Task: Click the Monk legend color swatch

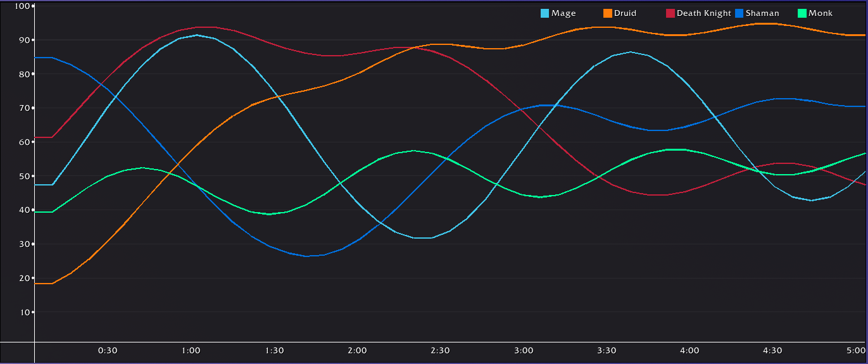Action: coord(802,13)
